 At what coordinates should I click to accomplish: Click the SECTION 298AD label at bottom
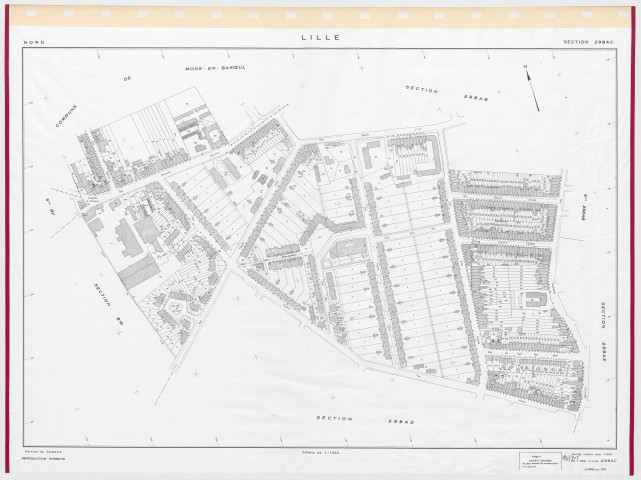(348, 420)
